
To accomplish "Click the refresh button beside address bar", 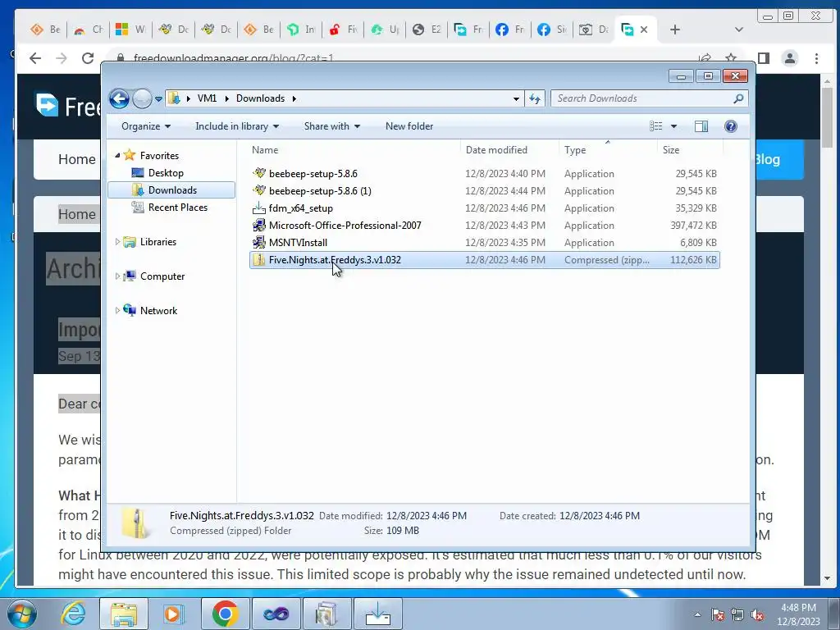I will pyautogui.click(x=535, y=98).
